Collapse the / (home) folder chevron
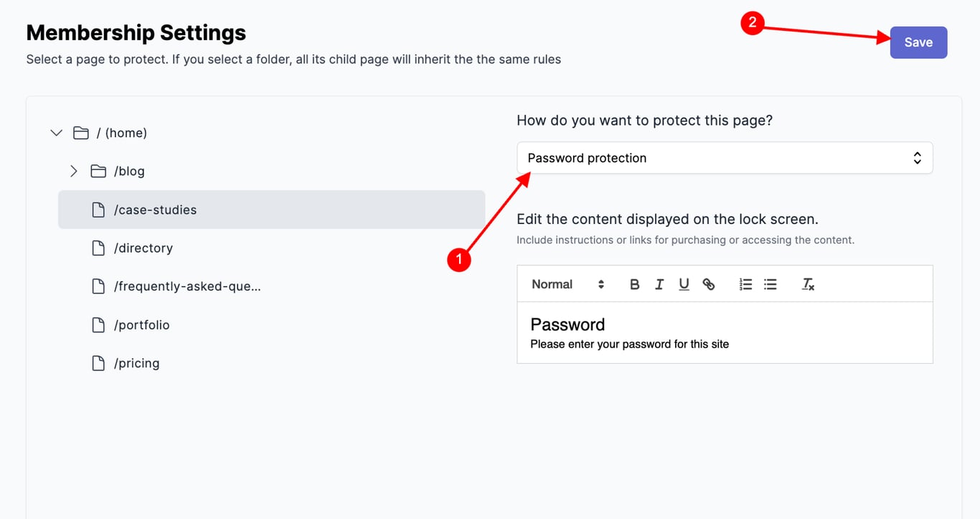The height and width of the screenshot is (519, 980). (x=56, y=133)
